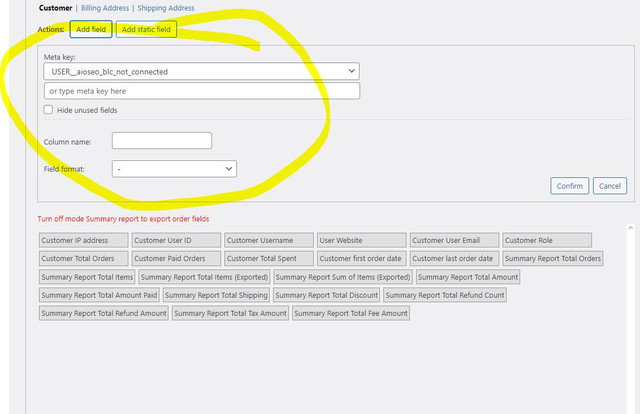This screenshot has width=640, height=414.
Task: Select the Customer User Email field
Action: (454, 240)
